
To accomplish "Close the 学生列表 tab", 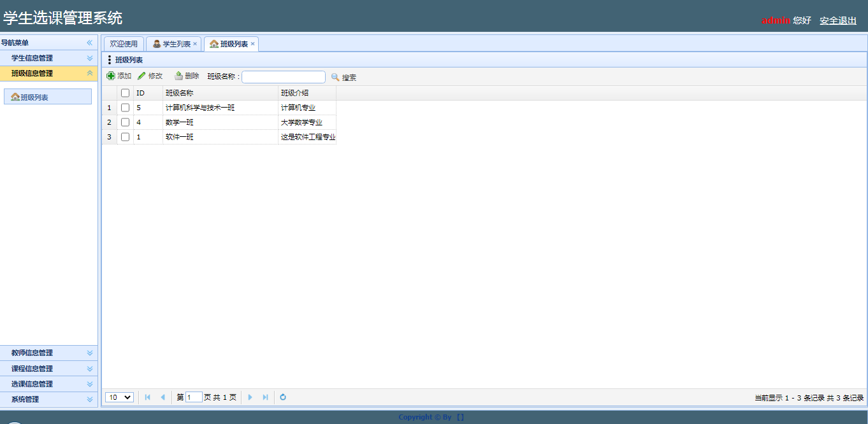I will point(195,44).
